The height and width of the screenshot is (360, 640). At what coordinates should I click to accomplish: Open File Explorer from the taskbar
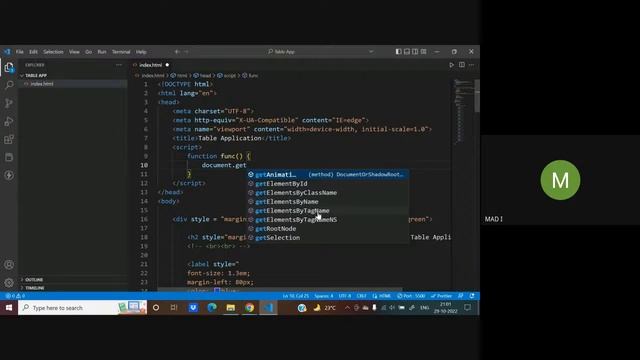click(x=231, y=308)
